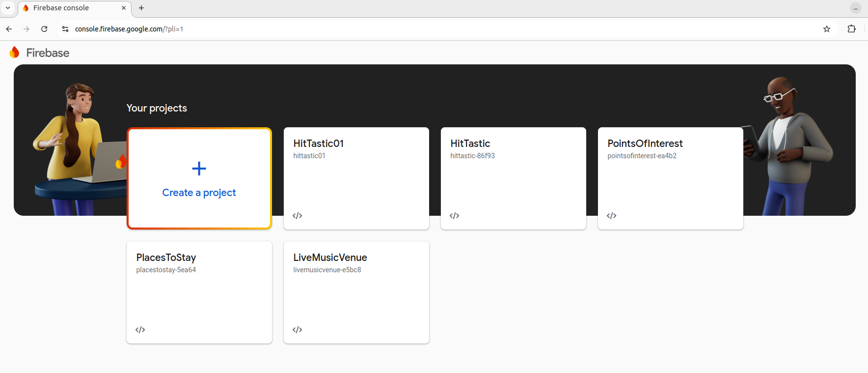The width and height of the screenshot is (868, 373).
Task: Click the web app icon on PlacesToStay card
Action: tap(140, 330)
